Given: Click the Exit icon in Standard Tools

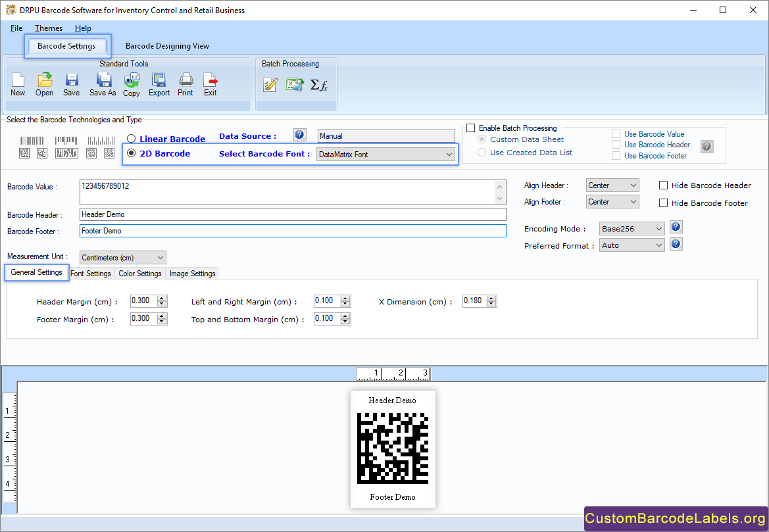Looking at the screenshot, I should (211, 80).
